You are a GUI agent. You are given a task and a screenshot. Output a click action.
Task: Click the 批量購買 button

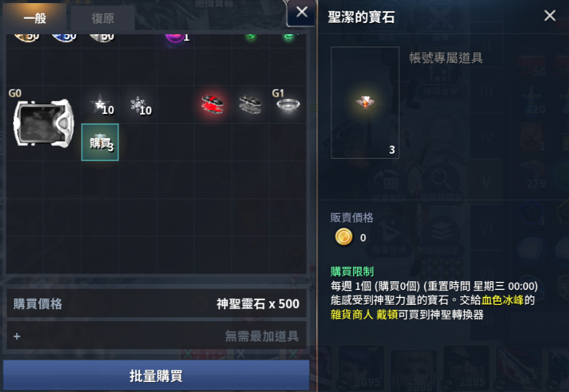click(x=156, y=376)
